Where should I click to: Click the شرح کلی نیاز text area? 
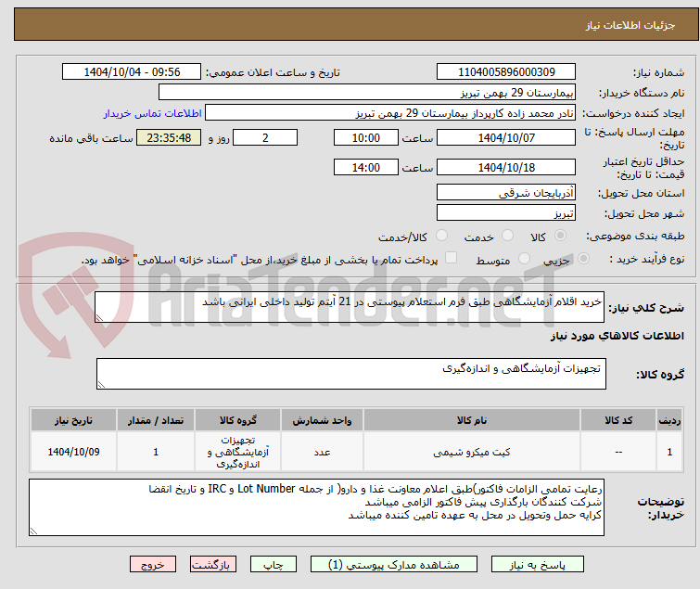(x=350, y=307)
